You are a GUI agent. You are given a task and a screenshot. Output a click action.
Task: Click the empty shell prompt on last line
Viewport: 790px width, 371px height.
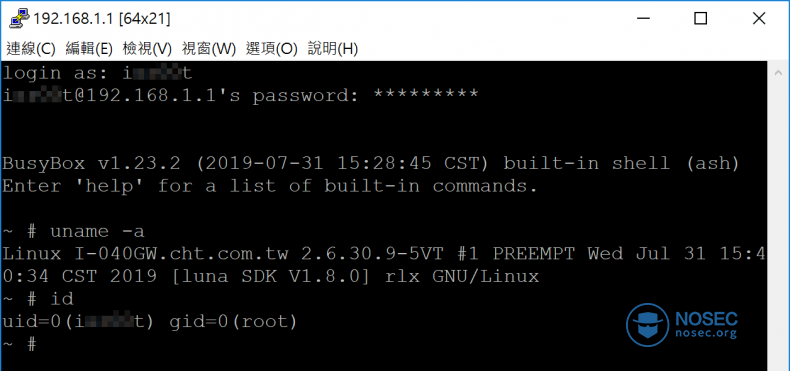click(x=19, y=345)
